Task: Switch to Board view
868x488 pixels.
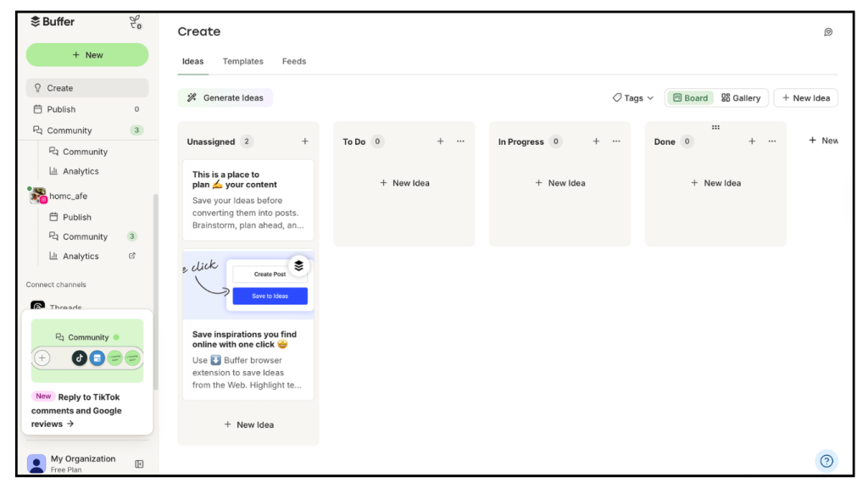Action: click(690, 98)
